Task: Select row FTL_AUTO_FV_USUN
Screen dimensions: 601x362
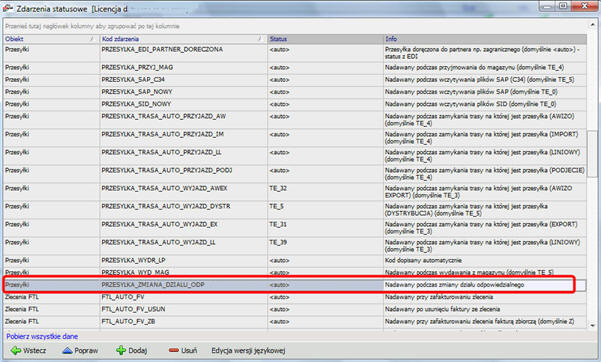Action: (x=295, y=309)
